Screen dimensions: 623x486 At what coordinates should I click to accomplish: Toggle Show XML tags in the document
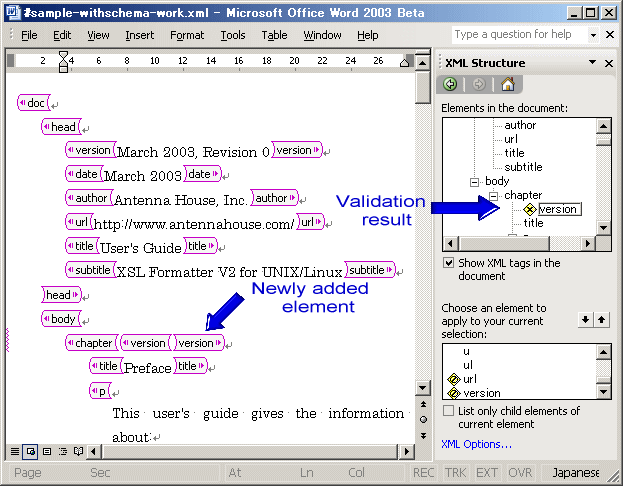point(448,263)
